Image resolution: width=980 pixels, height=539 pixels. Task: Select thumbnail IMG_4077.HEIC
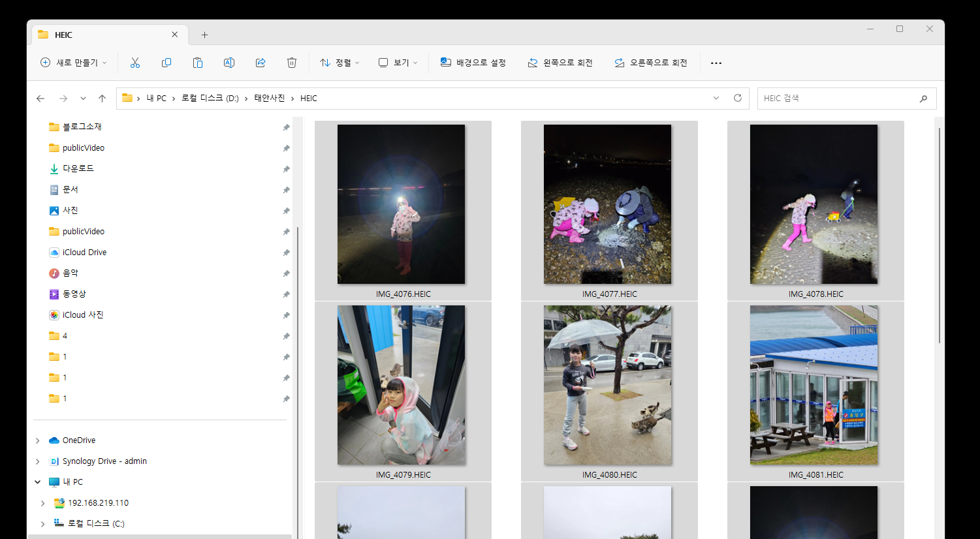(x=609, y=210)
